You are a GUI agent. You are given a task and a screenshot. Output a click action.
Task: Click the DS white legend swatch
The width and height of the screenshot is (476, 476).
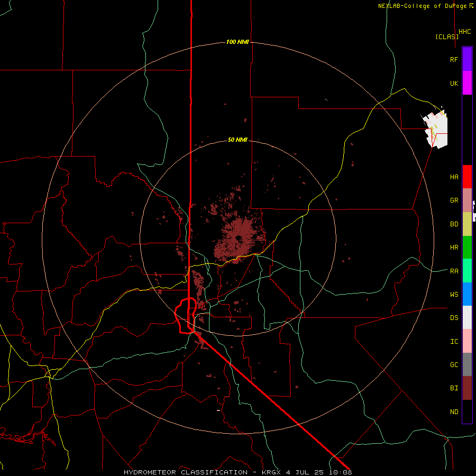467,317
